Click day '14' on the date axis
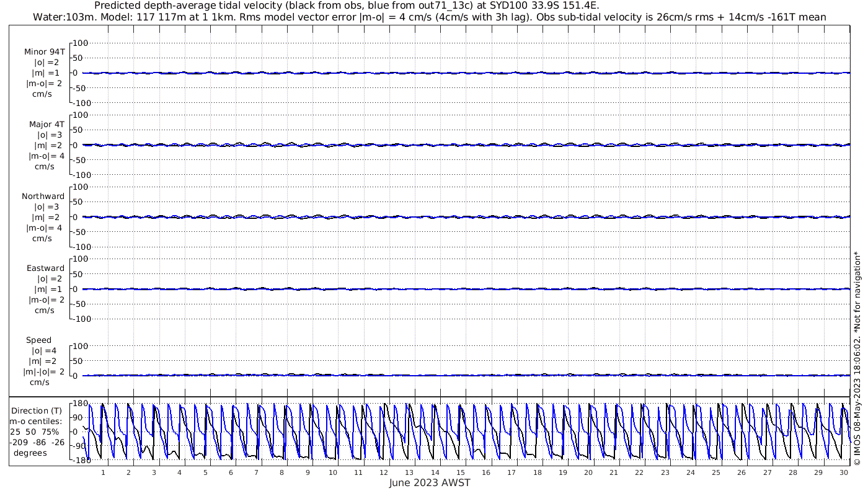 pyautogui.click(x=435, y=472)
